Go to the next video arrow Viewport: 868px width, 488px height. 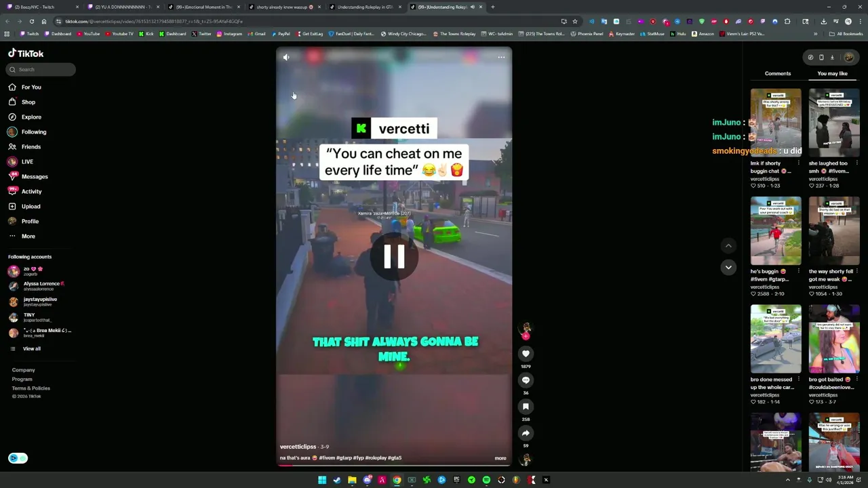728,267
